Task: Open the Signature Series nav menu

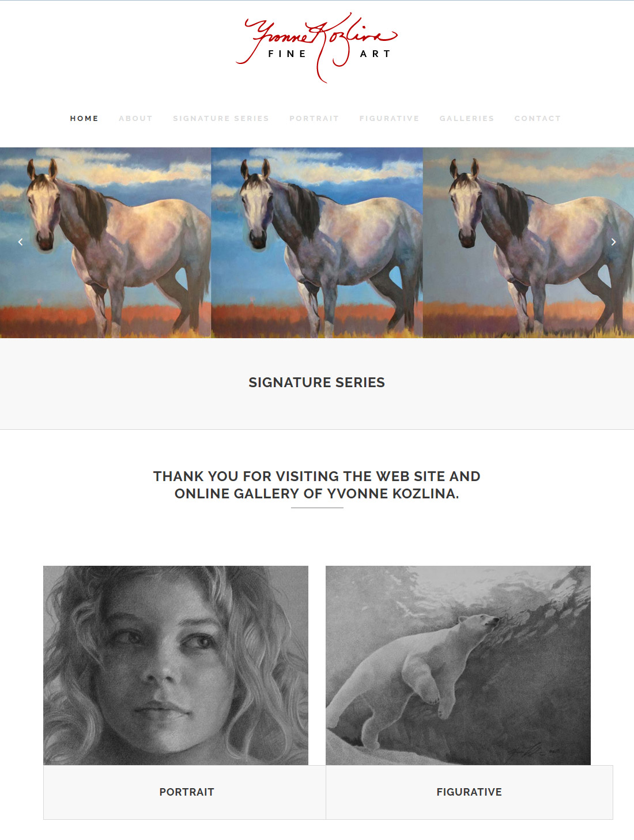Action: [221, 118]
